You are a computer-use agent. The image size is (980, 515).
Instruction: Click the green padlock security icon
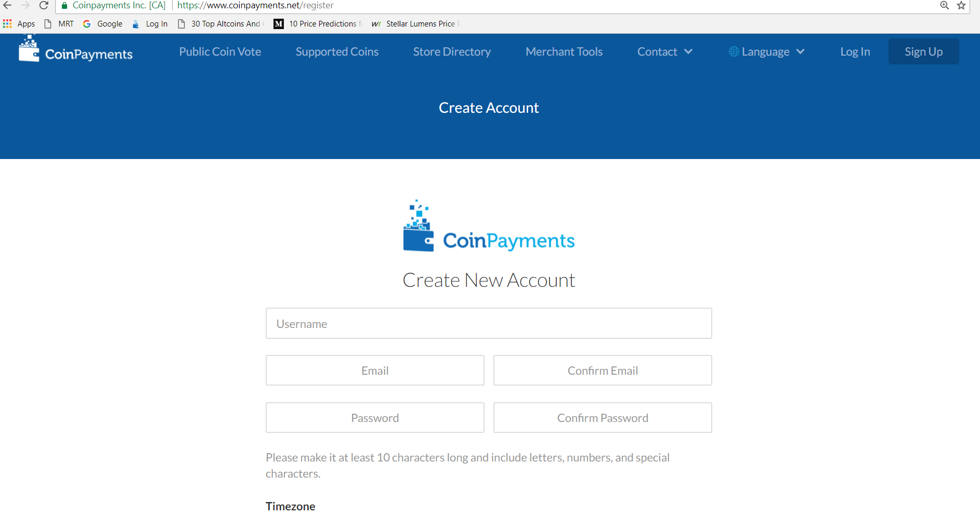click(64, 6)
